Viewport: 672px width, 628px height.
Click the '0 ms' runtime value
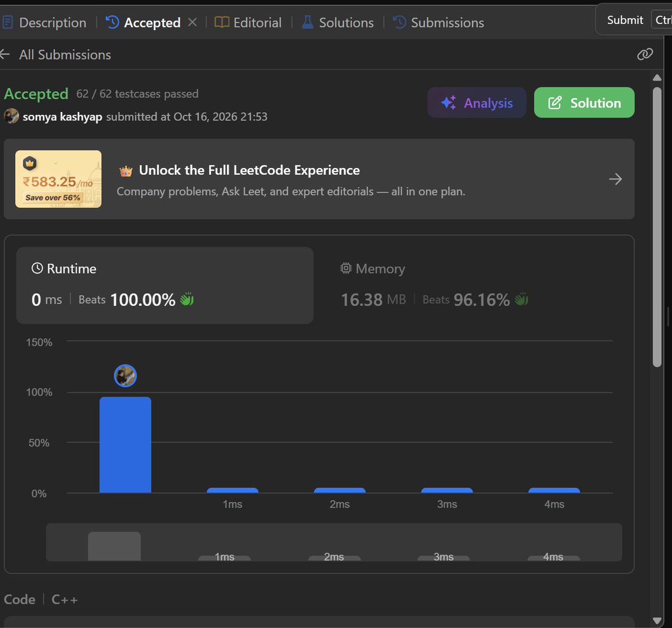46,300
